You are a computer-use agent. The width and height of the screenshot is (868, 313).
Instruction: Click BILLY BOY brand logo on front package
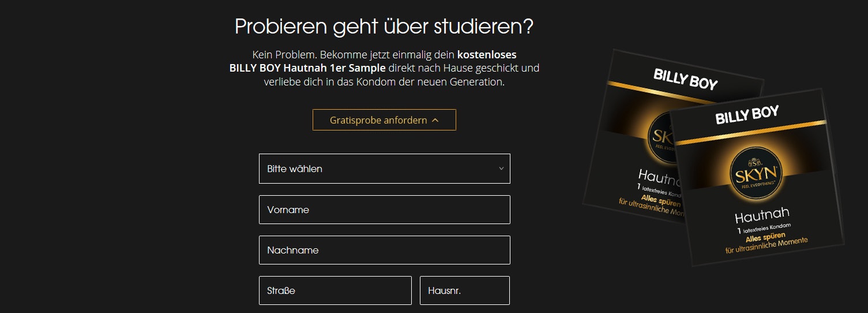747,115
